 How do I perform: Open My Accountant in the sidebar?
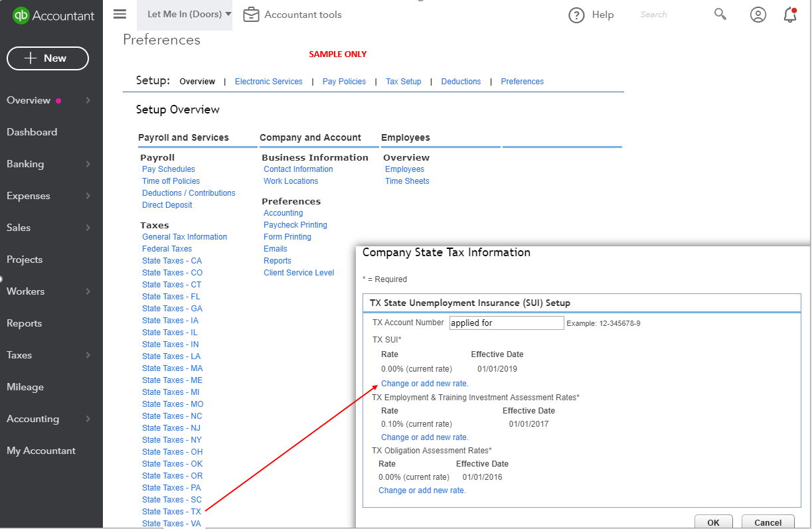tap(41, 451)
